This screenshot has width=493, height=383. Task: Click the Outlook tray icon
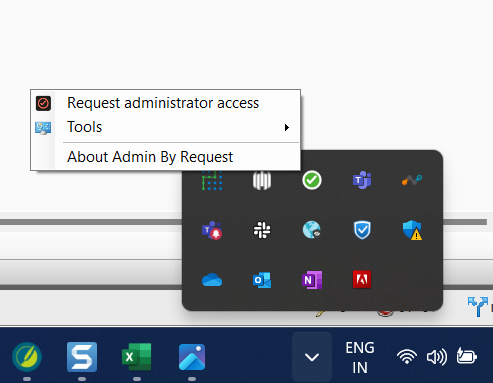point(262,280)
